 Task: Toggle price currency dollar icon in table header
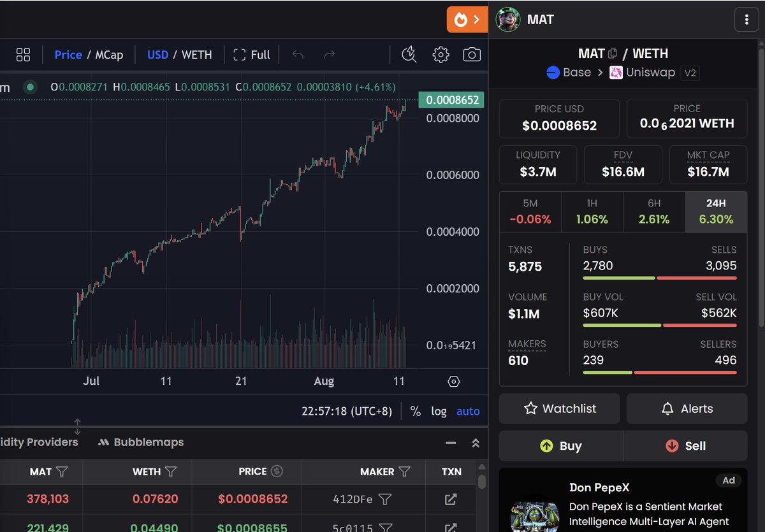click(277, 471)
